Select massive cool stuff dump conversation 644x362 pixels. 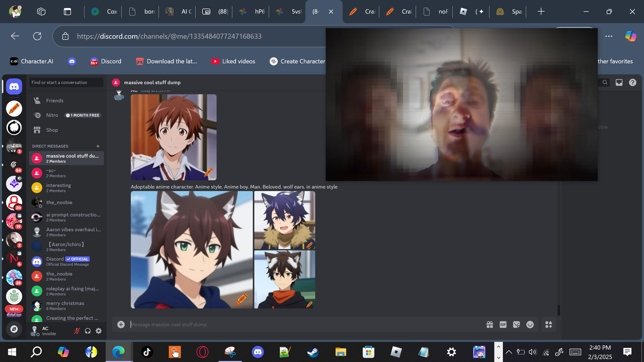(x=66, y=158)
